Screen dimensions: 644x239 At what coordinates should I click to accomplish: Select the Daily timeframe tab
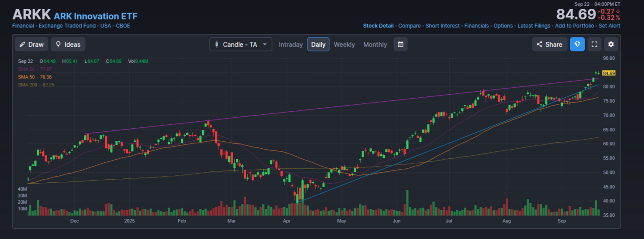pyautogui.click(x=318, y=44)
